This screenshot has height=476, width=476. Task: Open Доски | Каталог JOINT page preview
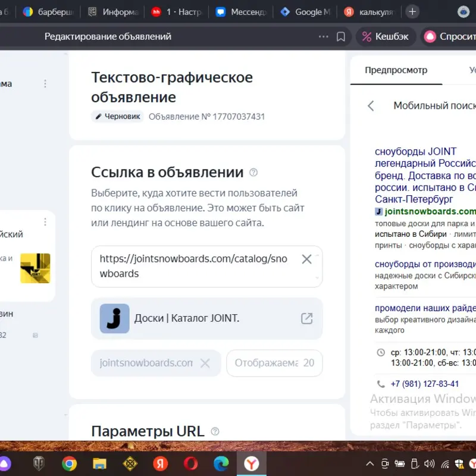207,318
